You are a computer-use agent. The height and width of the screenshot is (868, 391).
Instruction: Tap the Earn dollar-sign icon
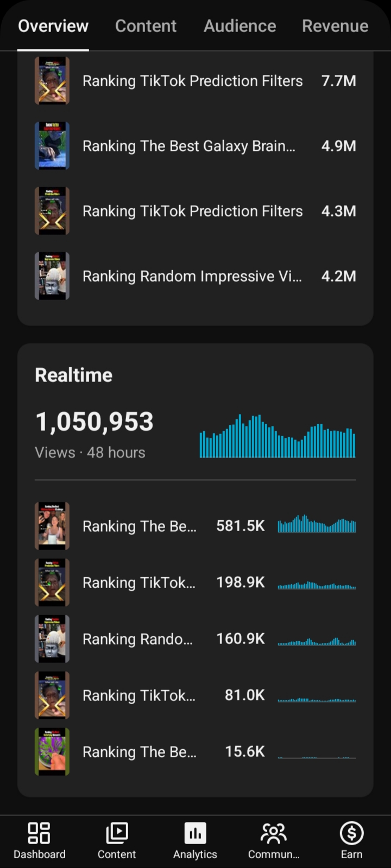351,833
